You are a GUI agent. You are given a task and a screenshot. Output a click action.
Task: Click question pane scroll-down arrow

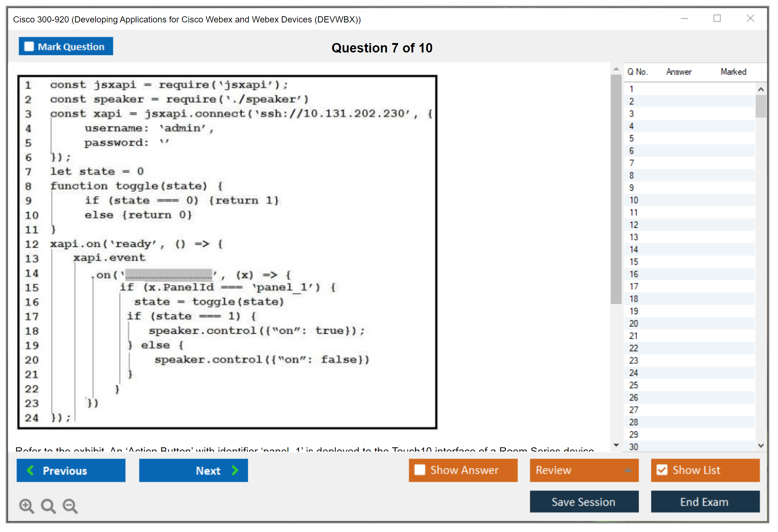tap(616, 445)
